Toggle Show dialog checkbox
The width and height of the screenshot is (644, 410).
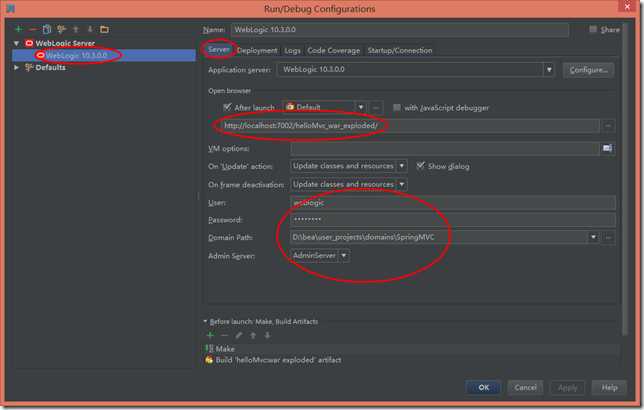(x=420, y=166)
